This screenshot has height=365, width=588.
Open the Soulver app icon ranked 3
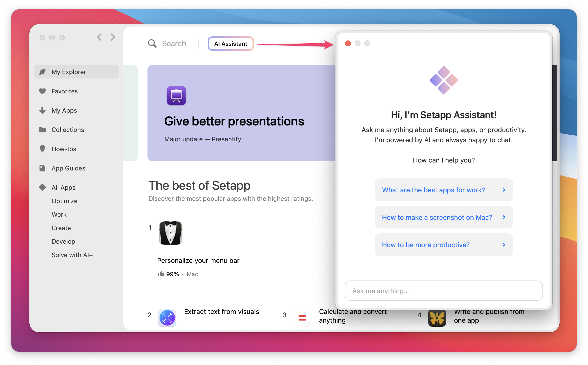(x=302, y=318)
